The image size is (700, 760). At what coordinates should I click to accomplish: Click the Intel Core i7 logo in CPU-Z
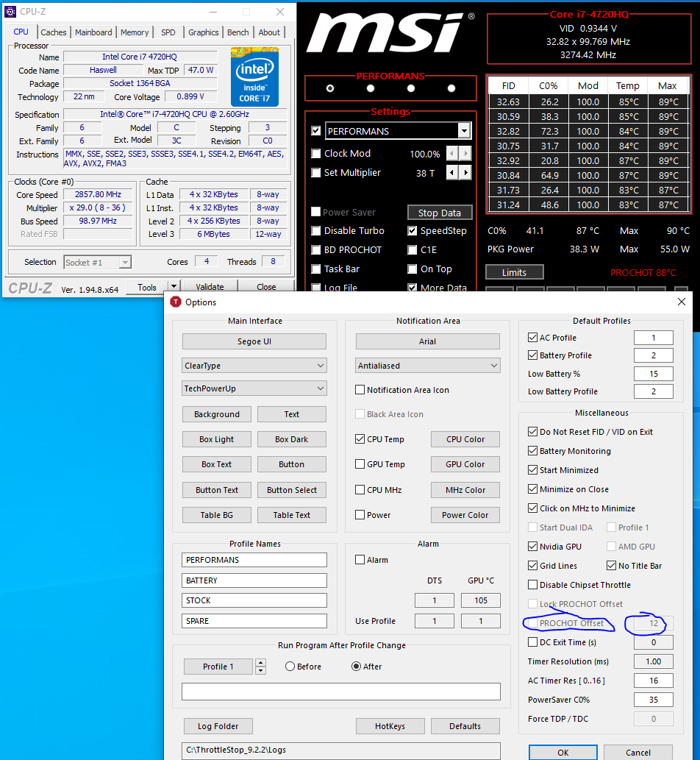pyautogui.click(x=255, y=77)
